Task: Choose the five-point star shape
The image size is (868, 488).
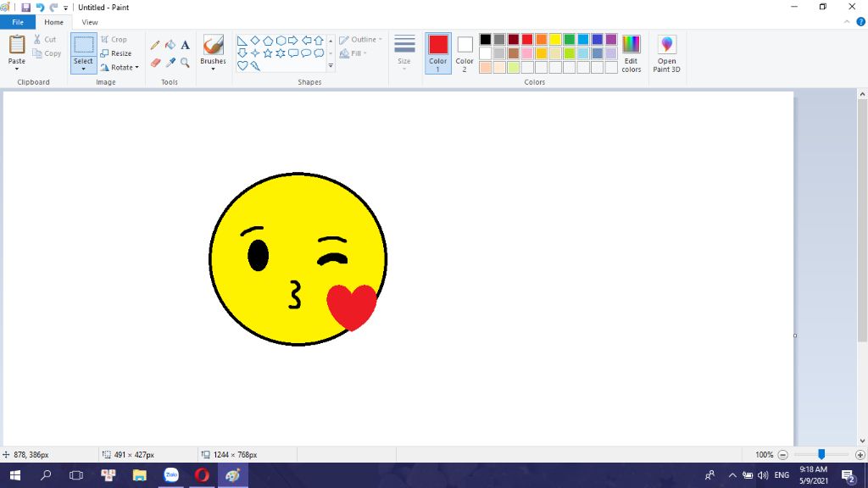Action: 268,53
